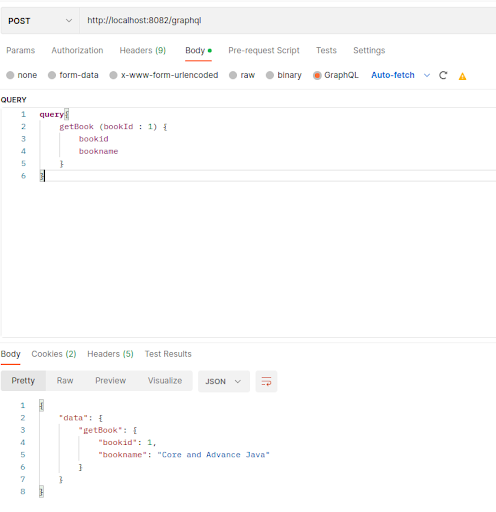This screenshot has height=512, width=496.
Task: Select the binary body radio button
Action: pos(270,75)
